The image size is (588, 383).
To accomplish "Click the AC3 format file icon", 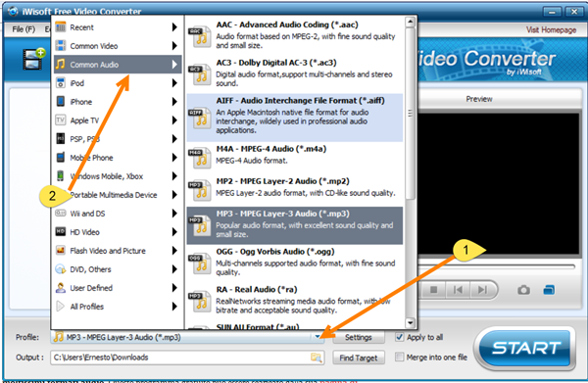I will (200, 74).
